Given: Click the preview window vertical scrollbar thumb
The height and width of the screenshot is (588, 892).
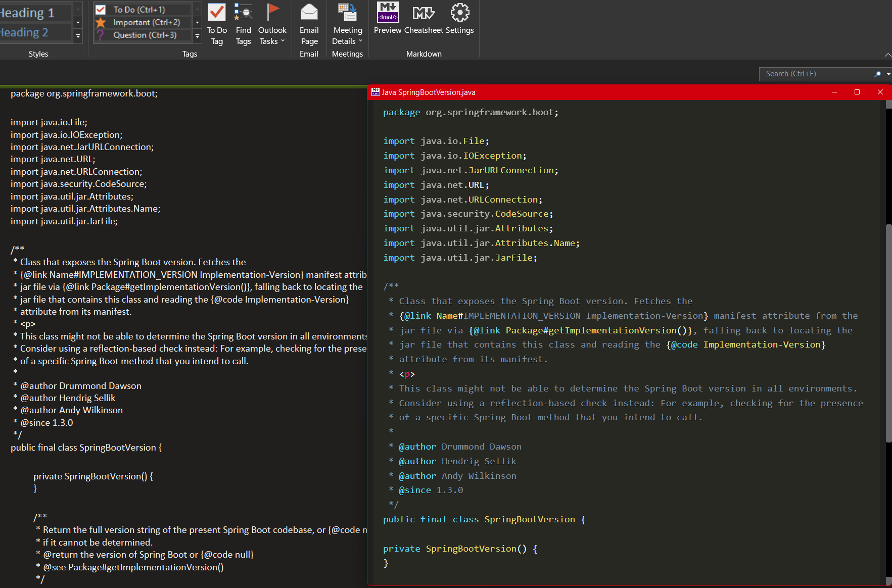Looking at the screenshot, I should [x=888, y=333].
